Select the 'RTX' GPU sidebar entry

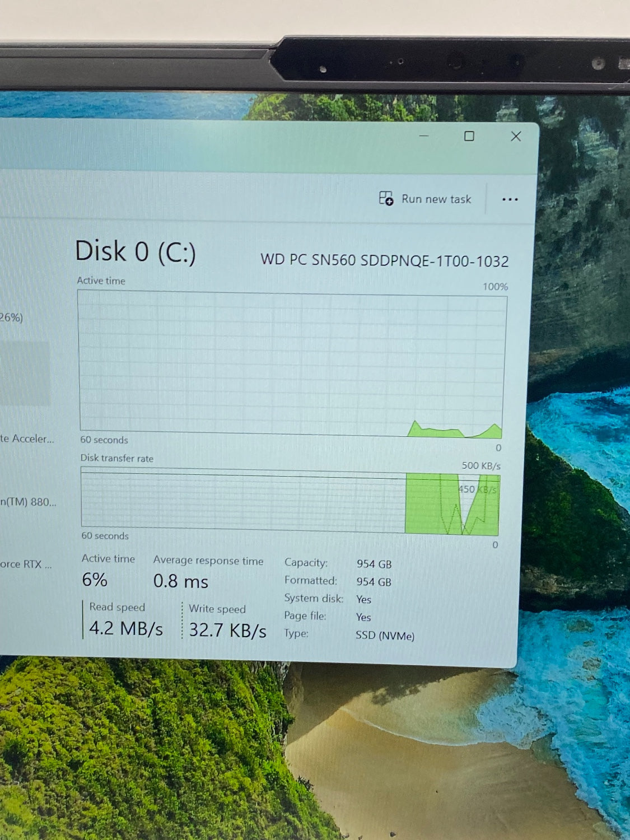click(x=26, y=564)
